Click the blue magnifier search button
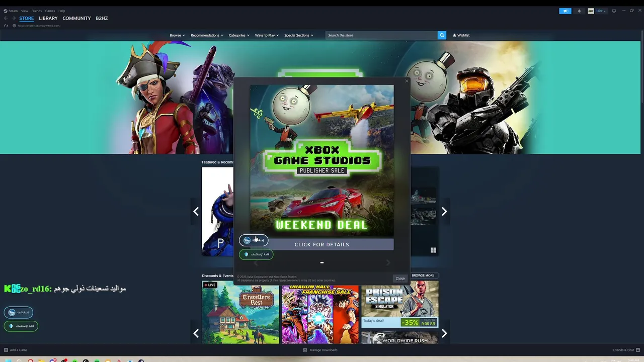 [x=442, y=35]
